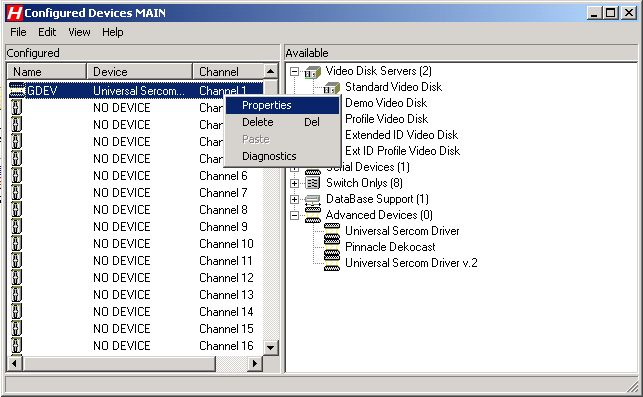Click the Video Disk Servers folder icon
Image resolution: width=643 pixels, height=397 pixels.
(x=312, y=72)
